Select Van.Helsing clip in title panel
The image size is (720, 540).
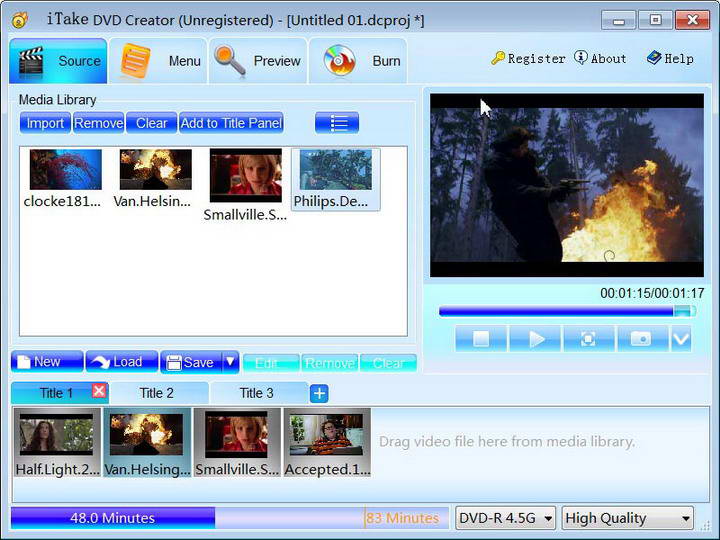coord(147,443)
